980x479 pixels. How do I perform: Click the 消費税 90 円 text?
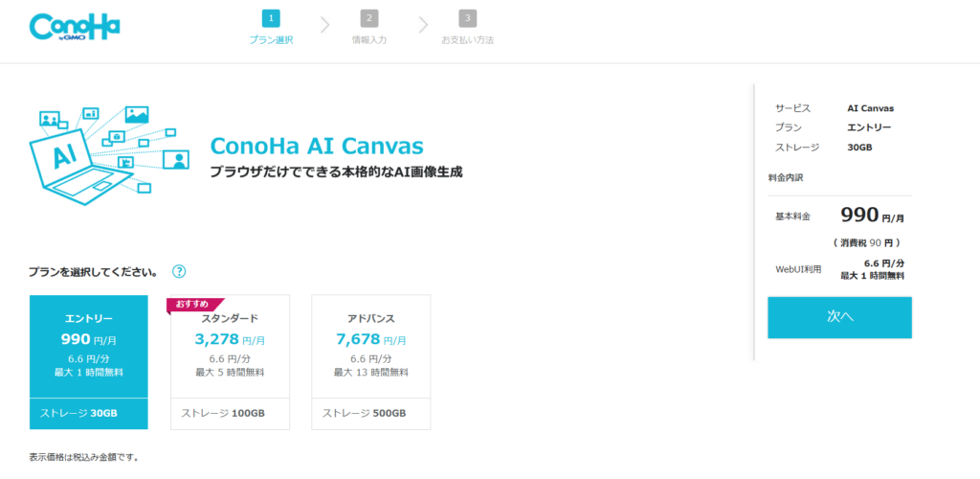coord(866,242)
